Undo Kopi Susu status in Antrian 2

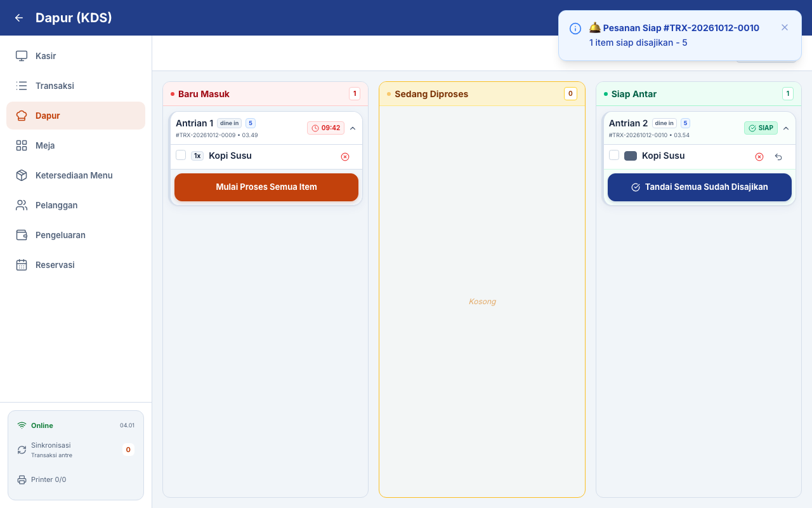coord(778,157)
